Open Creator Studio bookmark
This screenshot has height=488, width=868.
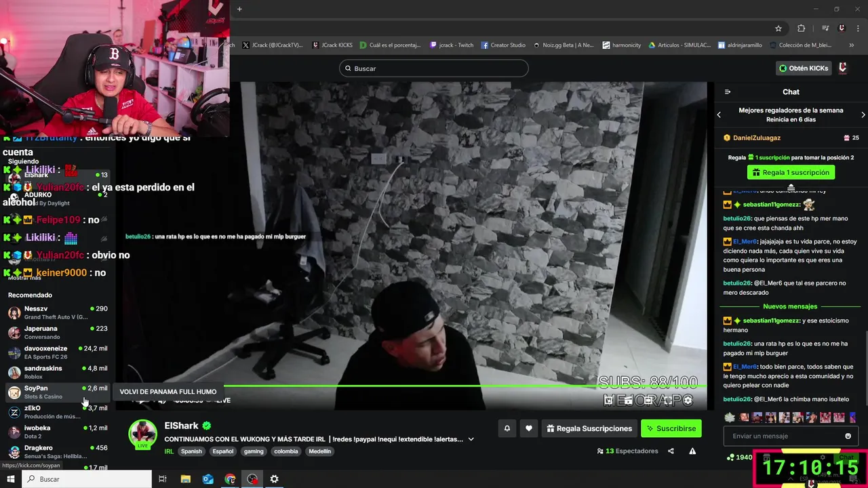(x=503, y=45)
